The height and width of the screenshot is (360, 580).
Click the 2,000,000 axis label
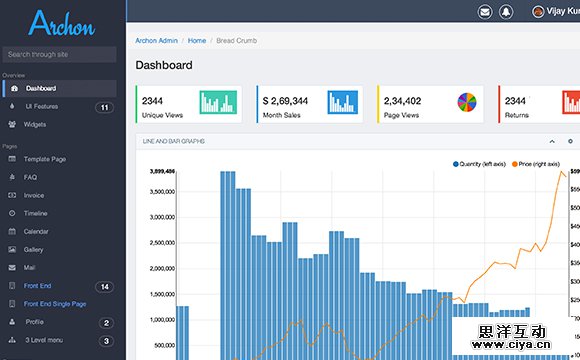click(x=162, y=268)
